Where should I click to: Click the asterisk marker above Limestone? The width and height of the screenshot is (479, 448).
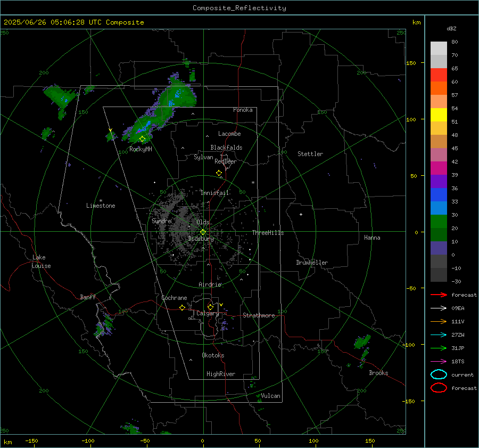point(101,201)
